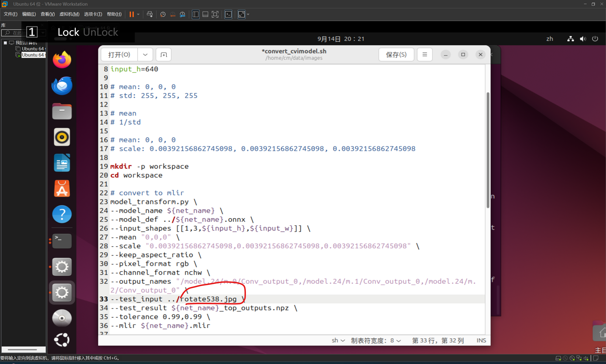The height and width of the screenshot is (364, 606).
Task: Open gedit hamburger menu
Action: pyautogui.click(x=425, y=54)
